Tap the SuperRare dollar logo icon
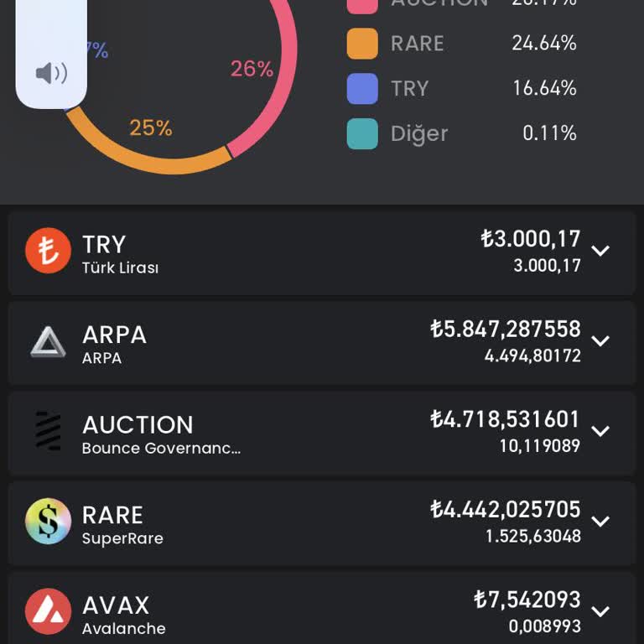The height and width of the screenshot is (644, 644). point(48,522)
